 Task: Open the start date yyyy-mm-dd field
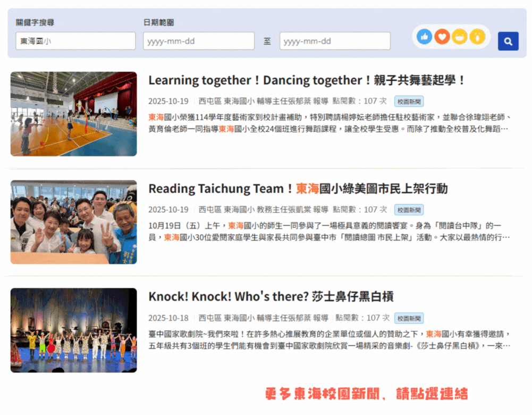tap(198, 41)
